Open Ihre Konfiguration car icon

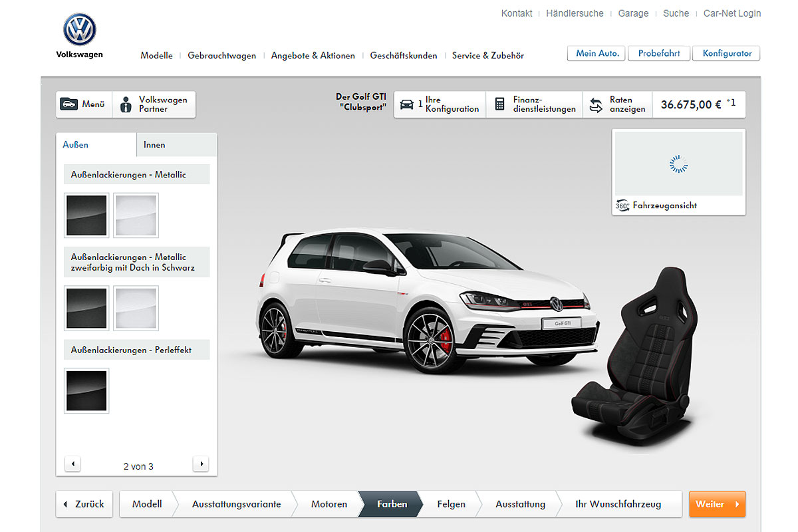pos(406,104)
